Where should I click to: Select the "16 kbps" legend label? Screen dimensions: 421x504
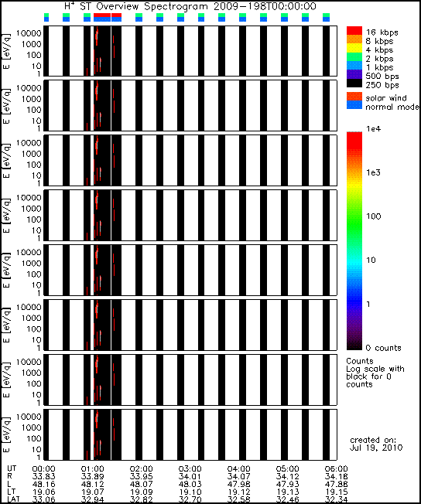click(382, 32)
